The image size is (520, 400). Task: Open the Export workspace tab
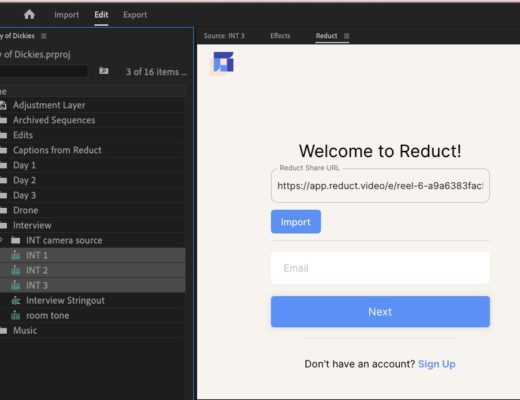(x=135, y=15)
